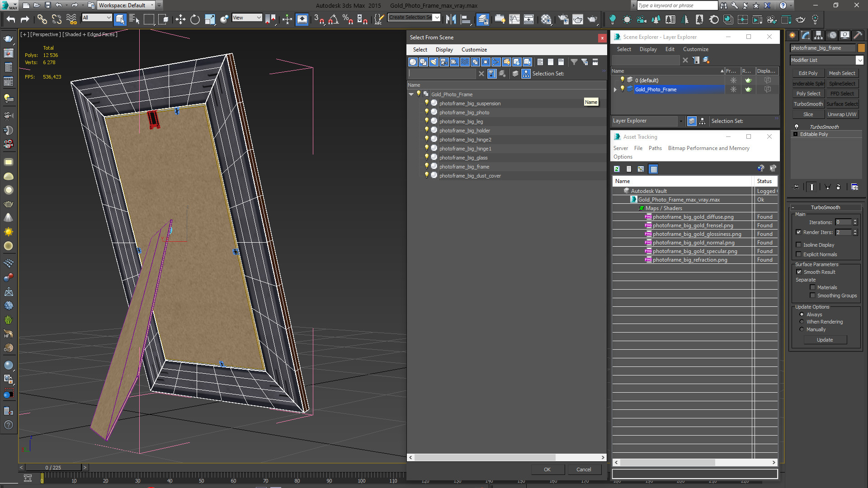Choose the Select and Rotate tool
This screenshot has height=488, width=868.
195,19
